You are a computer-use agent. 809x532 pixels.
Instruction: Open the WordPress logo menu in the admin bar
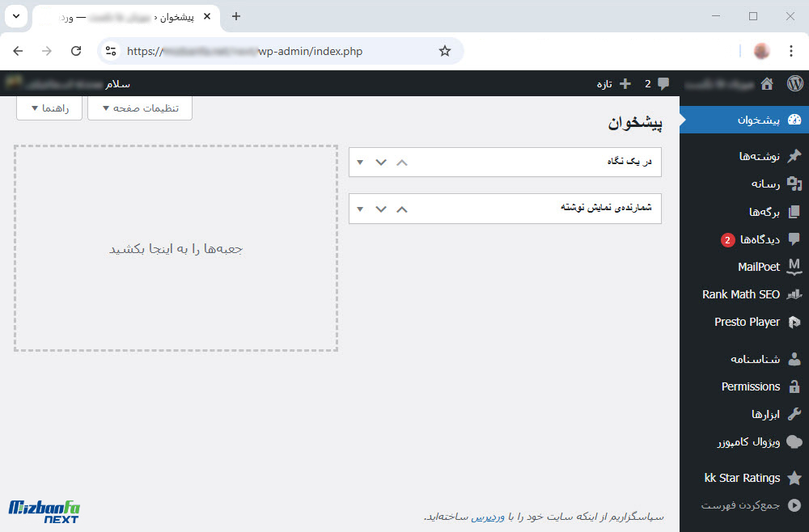[x=795, y=83]
